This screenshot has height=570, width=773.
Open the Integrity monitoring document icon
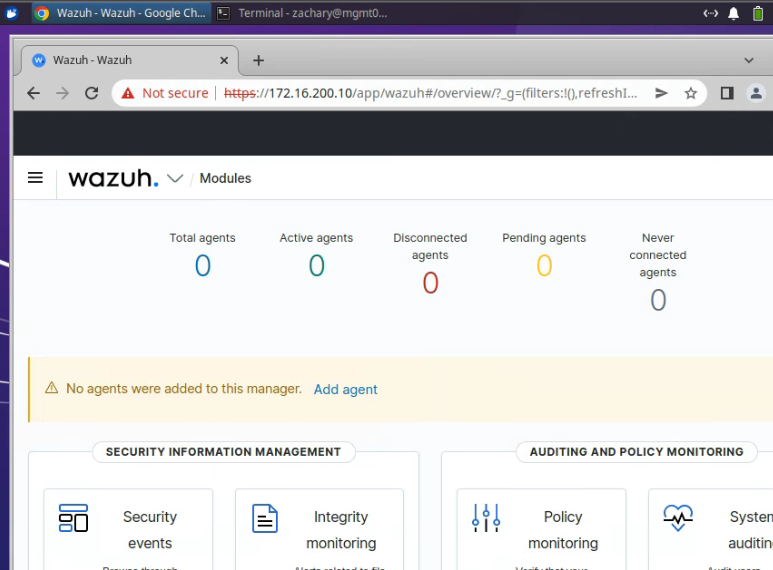[265, 518]
